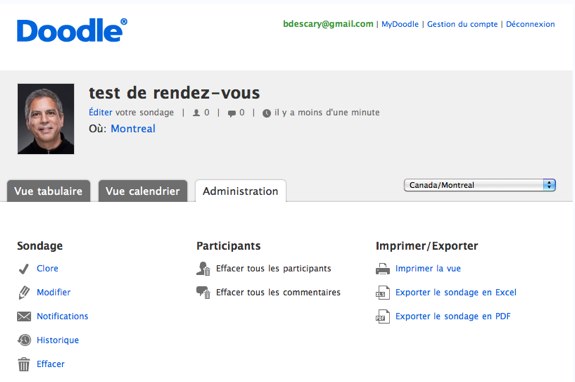Click the Excel file export icon
The image size is (575, 382).
click(382, 293)
